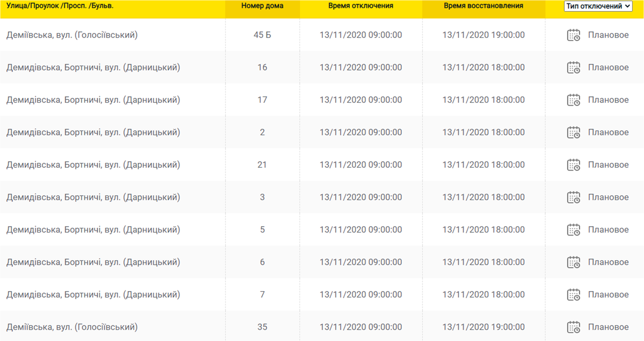
Task: Click calendar icon for Демидівська house 7
Action: click(x=573, y=295)
